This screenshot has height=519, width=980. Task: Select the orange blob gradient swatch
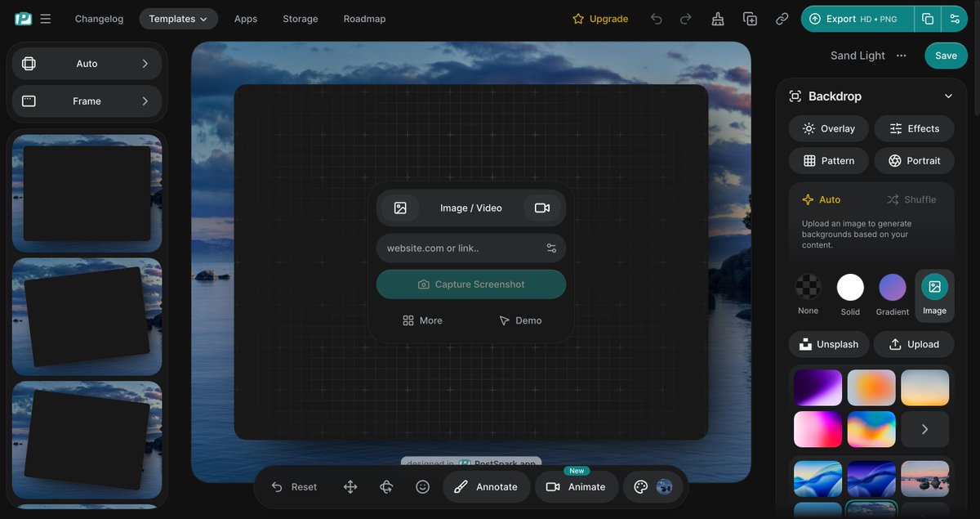pos(871,388)
